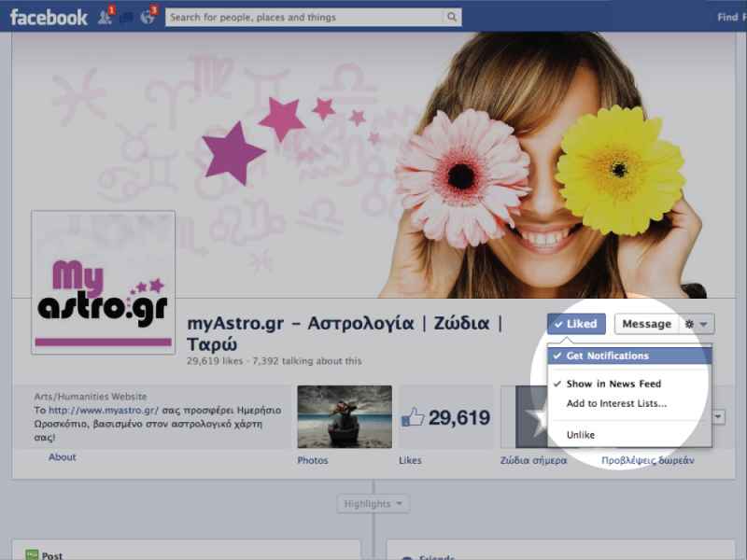Open the myastro.gr website link
This screenshot has width=747, height=560.
(104, 411)
